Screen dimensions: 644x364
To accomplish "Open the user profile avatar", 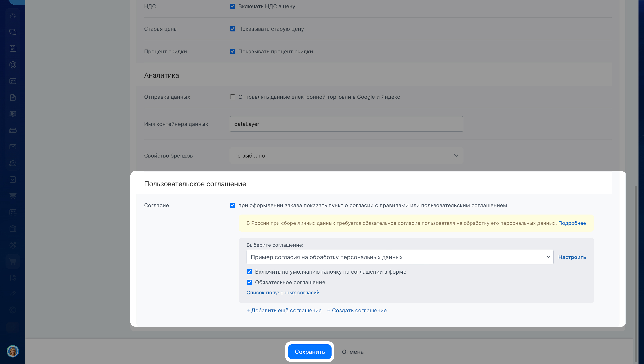I will click(x=13, y=351).
